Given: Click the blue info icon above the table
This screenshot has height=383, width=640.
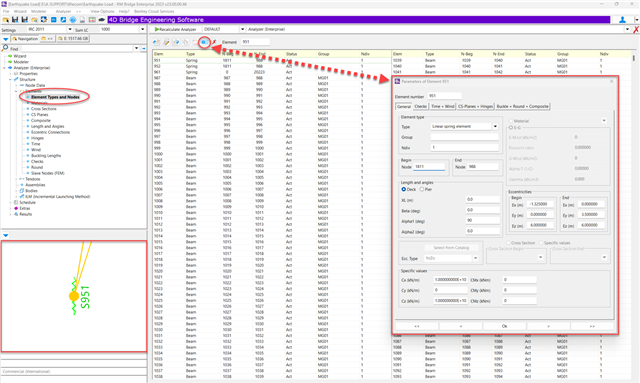Looking at the screenshot, I should (204, 42).
